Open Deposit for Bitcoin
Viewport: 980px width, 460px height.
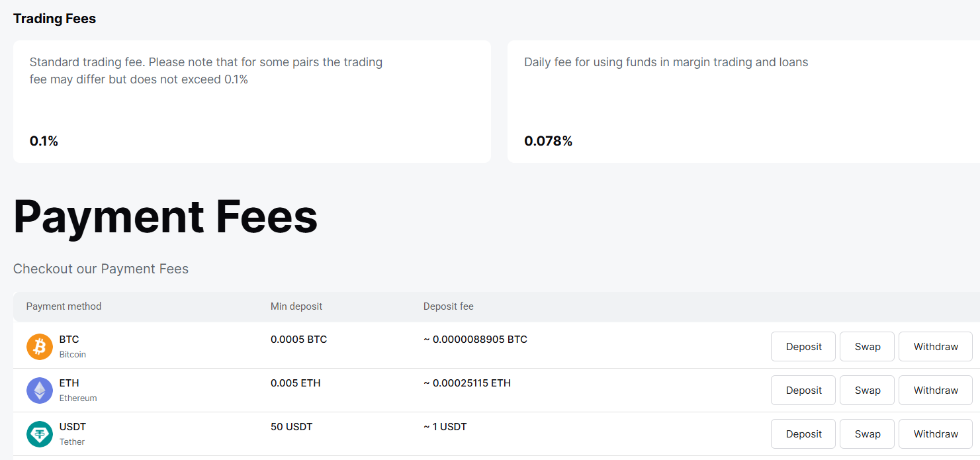coord(803,346)
